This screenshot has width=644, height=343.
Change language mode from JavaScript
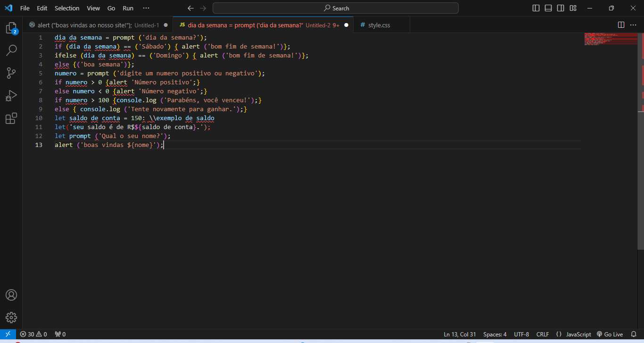(x=578, y=334)
